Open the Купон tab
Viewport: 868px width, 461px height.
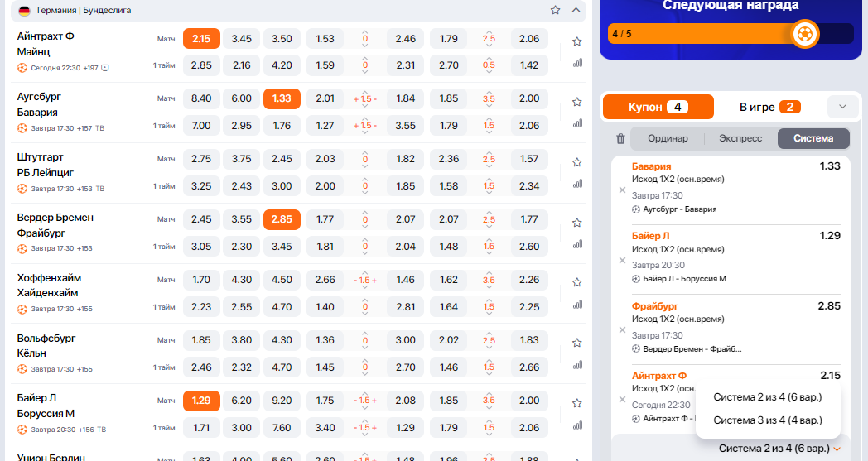pos(658,107)
